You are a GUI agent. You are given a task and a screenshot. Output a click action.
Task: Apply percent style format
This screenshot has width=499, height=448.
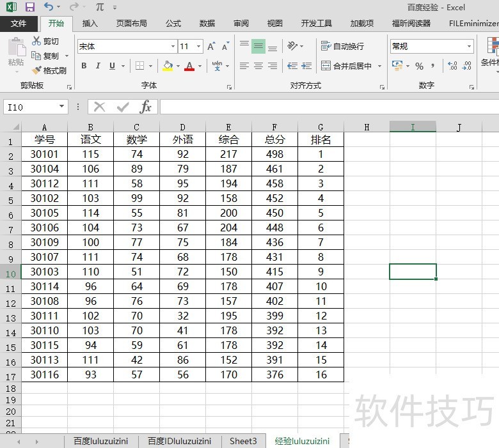419,66
